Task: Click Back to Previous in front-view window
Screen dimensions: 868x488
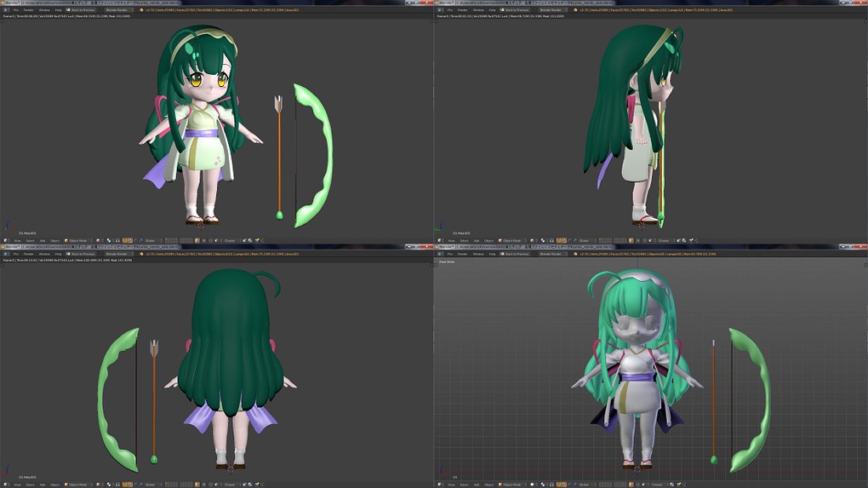Action: coord(82,10)
